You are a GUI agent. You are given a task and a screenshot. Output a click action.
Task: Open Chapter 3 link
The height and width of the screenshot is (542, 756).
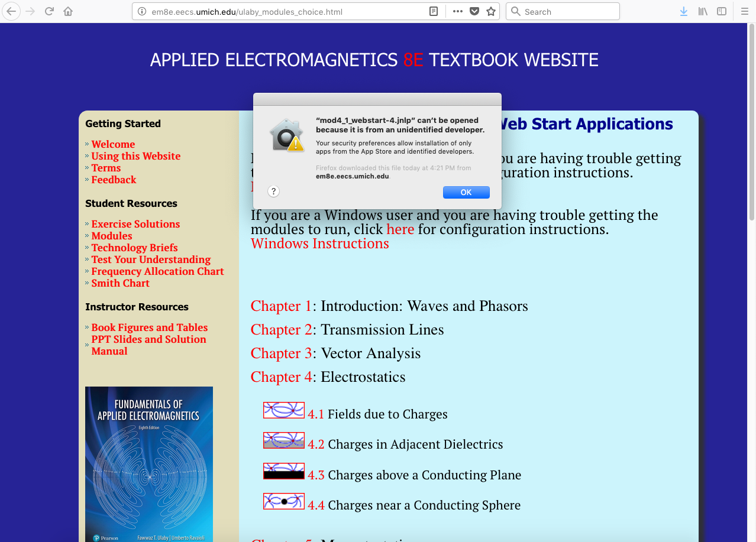click(281, 353)
